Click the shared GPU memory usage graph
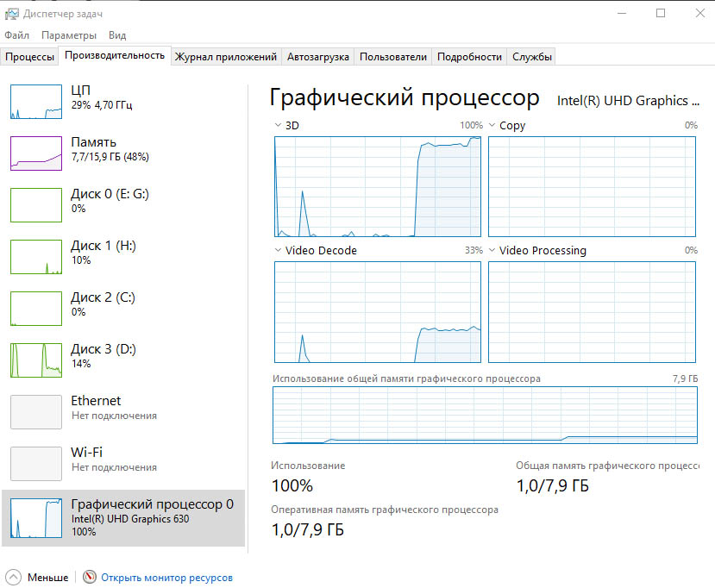 coord(485,416)
